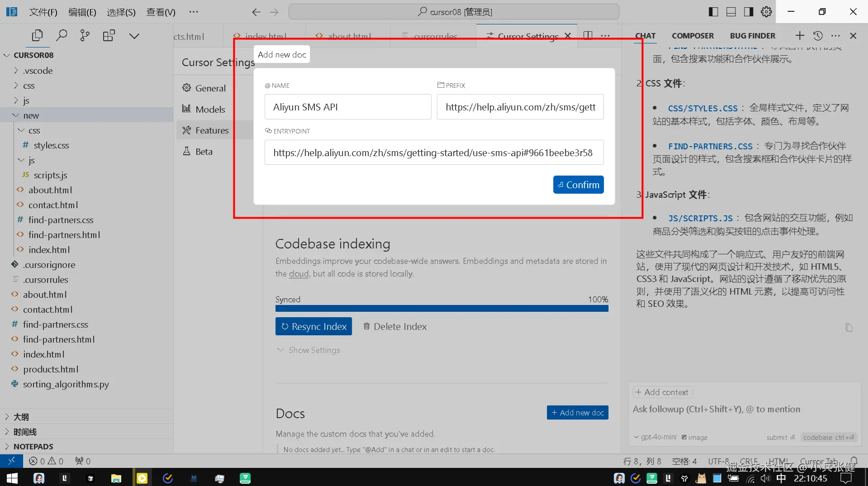Focus the NAME field with Aliyun SMS API
Image resolution: width=868 pixels, height=486 pixels.
pos(348,107)
